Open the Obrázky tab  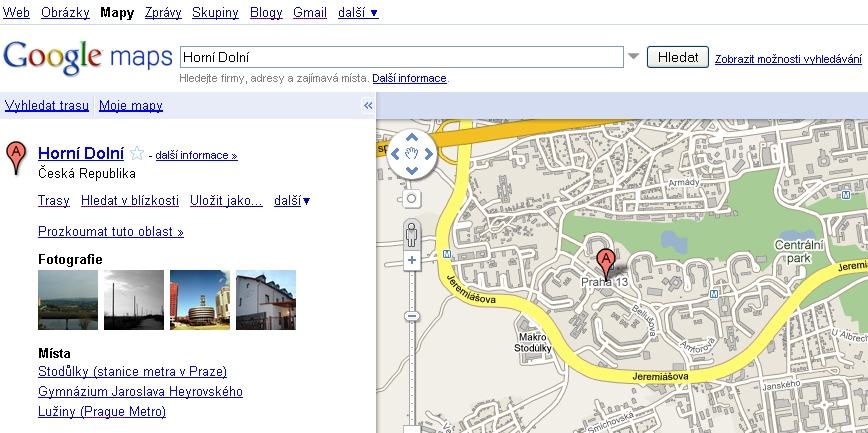click(65, 12)
